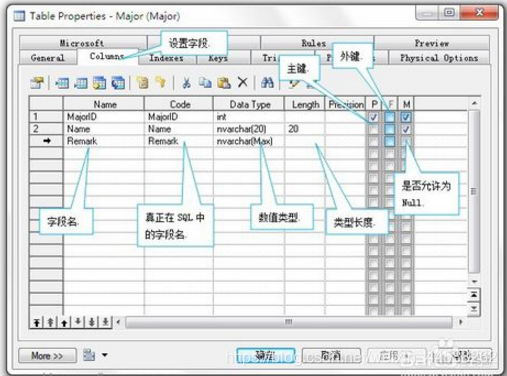The height and width of the screenshot is (376, 507).
Task: Open the Keys tab
Action: (218, 58)
